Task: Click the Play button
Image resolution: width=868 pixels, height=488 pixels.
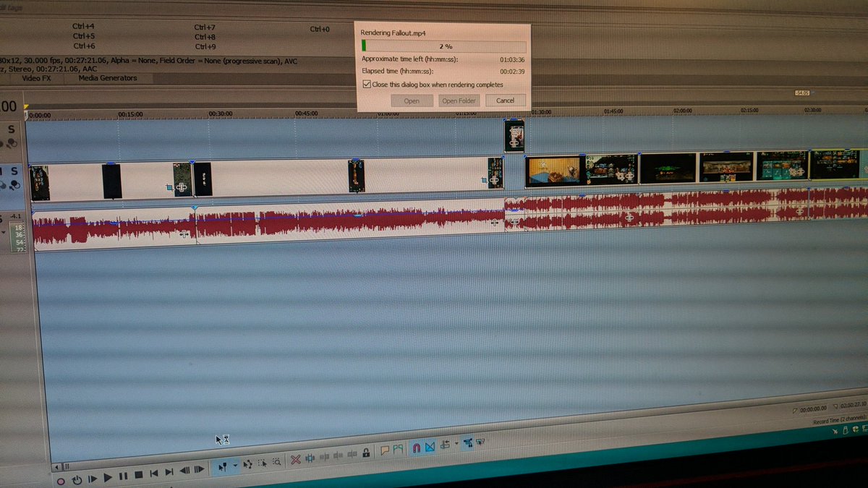Action: click(x=108, y=478)
